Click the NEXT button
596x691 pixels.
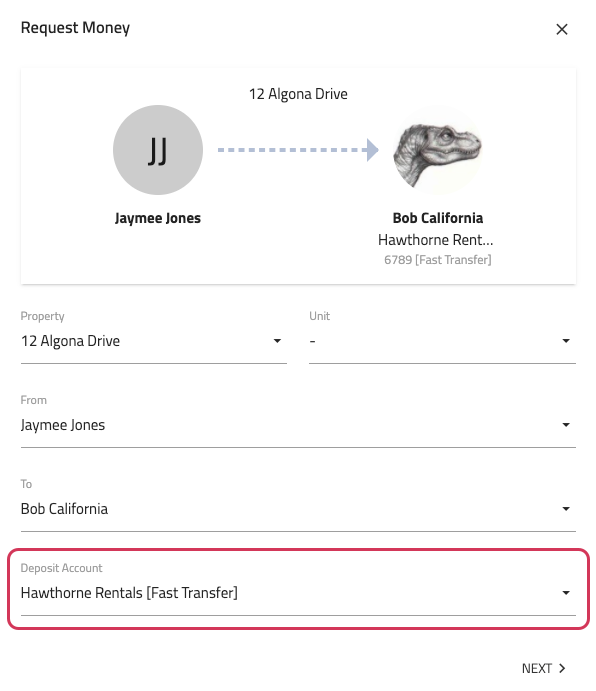point(544,669)
